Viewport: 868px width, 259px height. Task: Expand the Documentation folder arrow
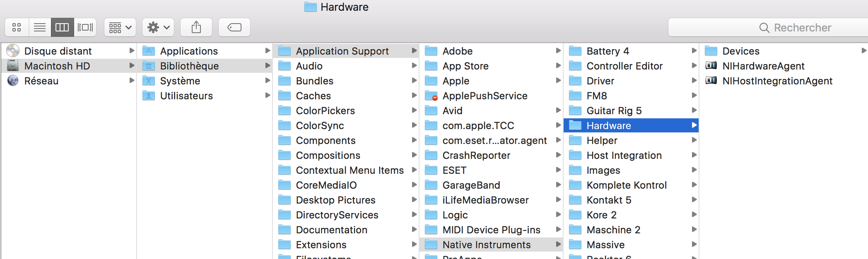pyautogui.click(x=414, y=229)
